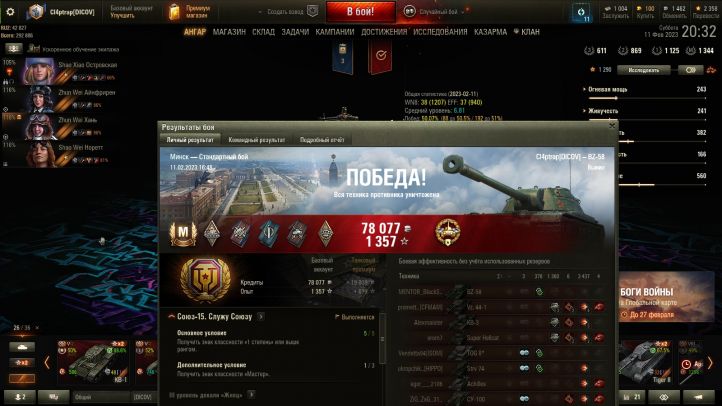The height and width of the screenshot is (406, 722).
Task: Open the golden epic achievement medal
Action: 448,232
